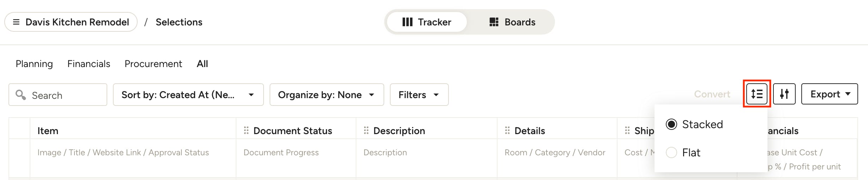Click the Details column drag handle
This screenshot has width=868, height=180.
(x=507, y=131)
